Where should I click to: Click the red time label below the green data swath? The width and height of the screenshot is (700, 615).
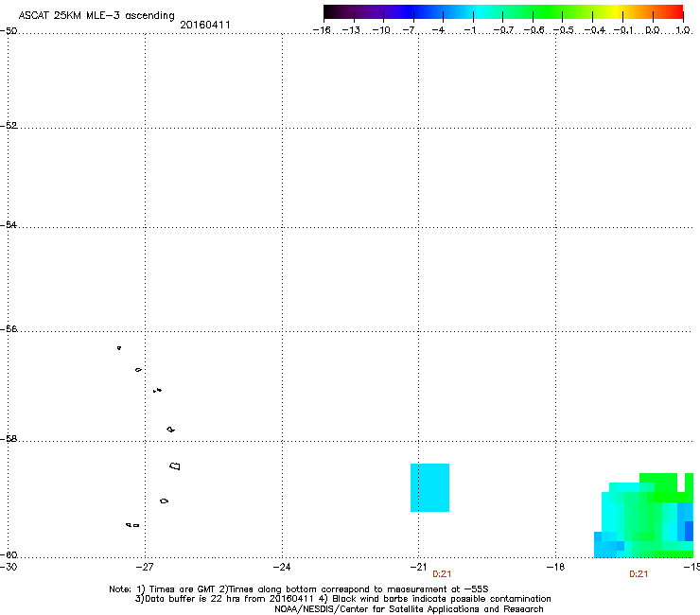639,574
